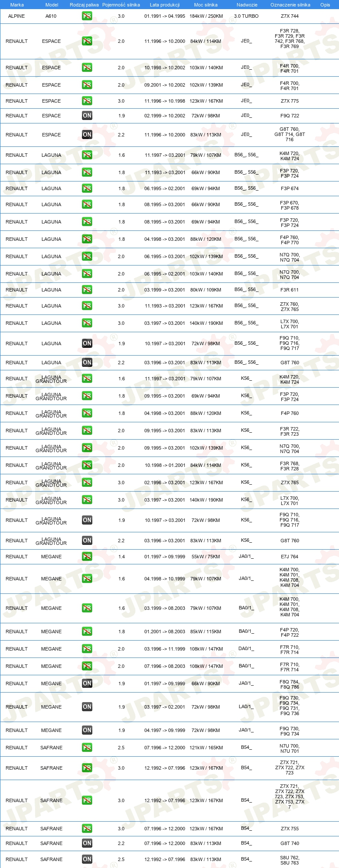Screen dimensions: 339x868
Task: Select the 55kW / 75KM power cell
Action: pyautogui.click(x=206, y=557)
